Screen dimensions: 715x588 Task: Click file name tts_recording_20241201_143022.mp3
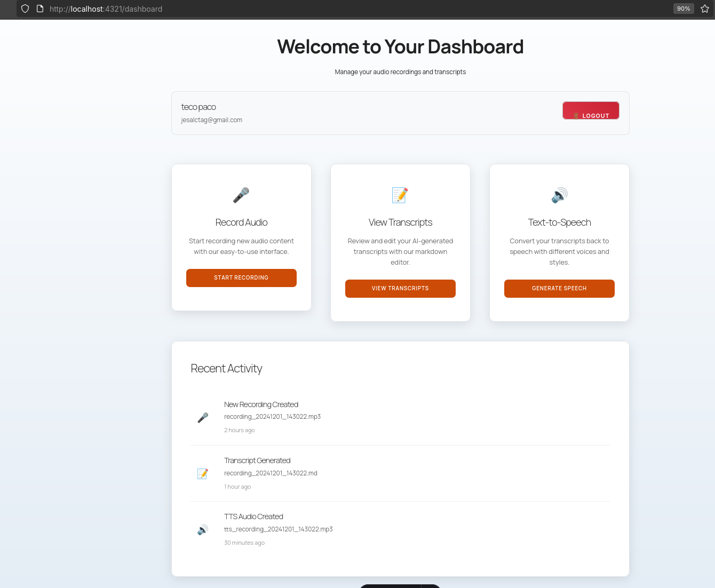pyautogui.click(x=279, y=529)
